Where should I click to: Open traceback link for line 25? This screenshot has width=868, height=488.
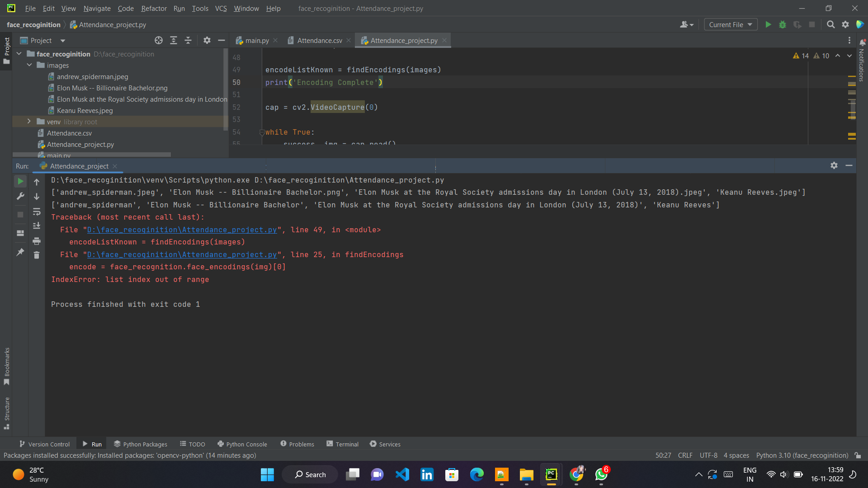click(182, 254)
